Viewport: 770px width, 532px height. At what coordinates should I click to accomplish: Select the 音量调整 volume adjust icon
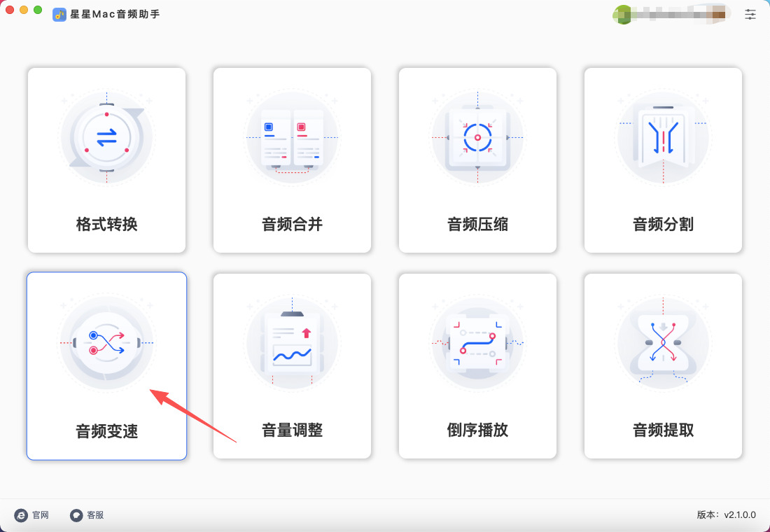point(292,343)
